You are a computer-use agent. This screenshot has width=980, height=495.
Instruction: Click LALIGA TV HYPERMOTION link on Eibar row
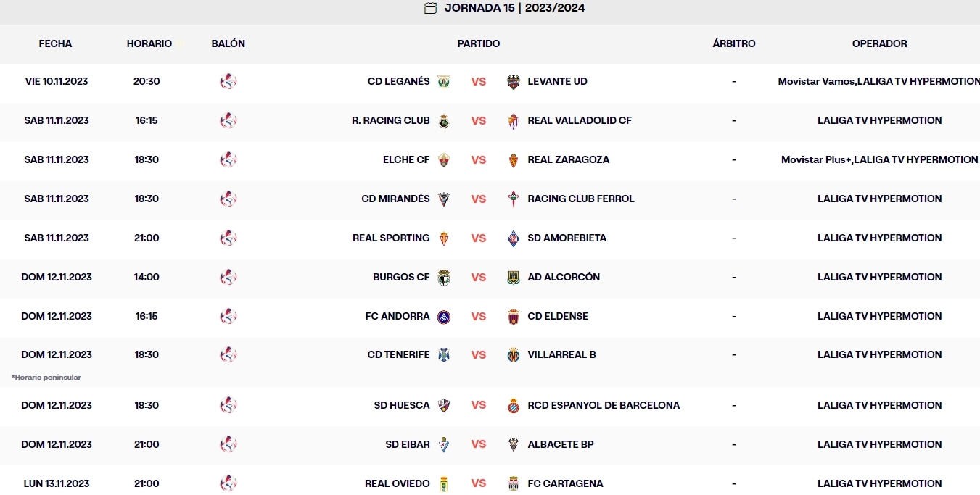click(880, 444)
